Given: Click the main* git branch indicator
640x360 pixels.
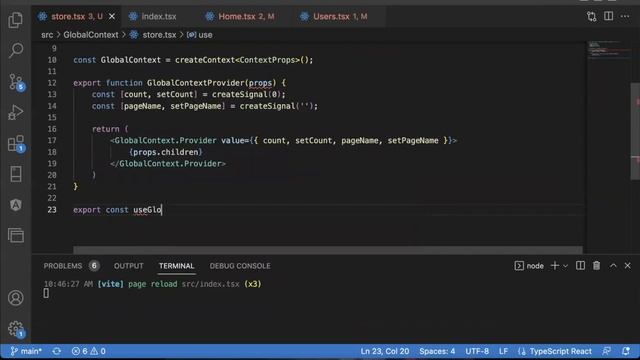Looking at the screenshot, I should pos(26,351).
